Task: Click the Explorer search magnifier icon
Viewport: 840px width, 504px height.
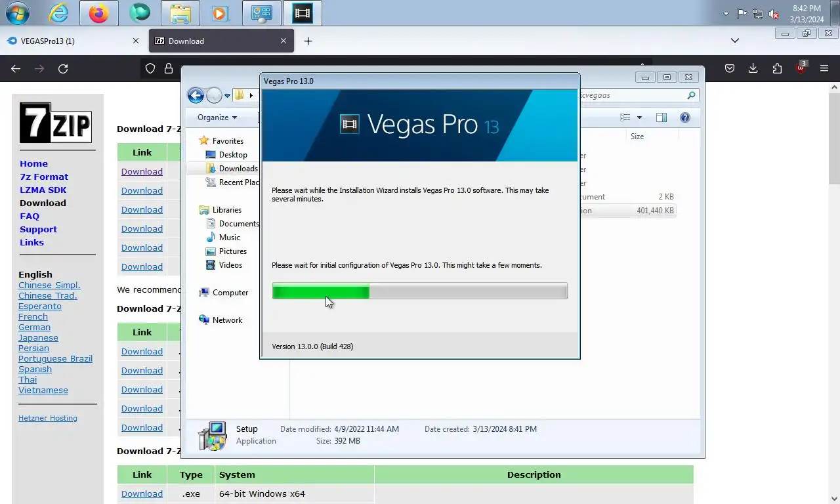Action: point(691,95)
